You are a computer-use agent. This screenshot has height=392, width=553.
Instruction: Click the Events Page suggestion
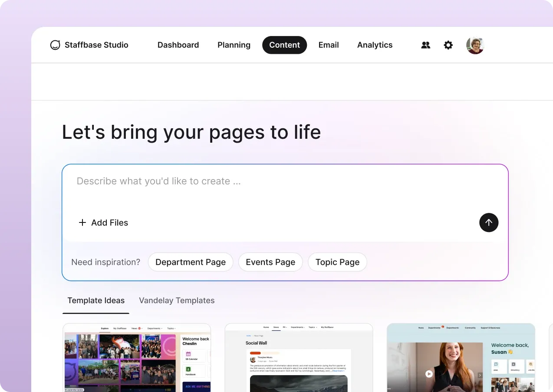270,262
